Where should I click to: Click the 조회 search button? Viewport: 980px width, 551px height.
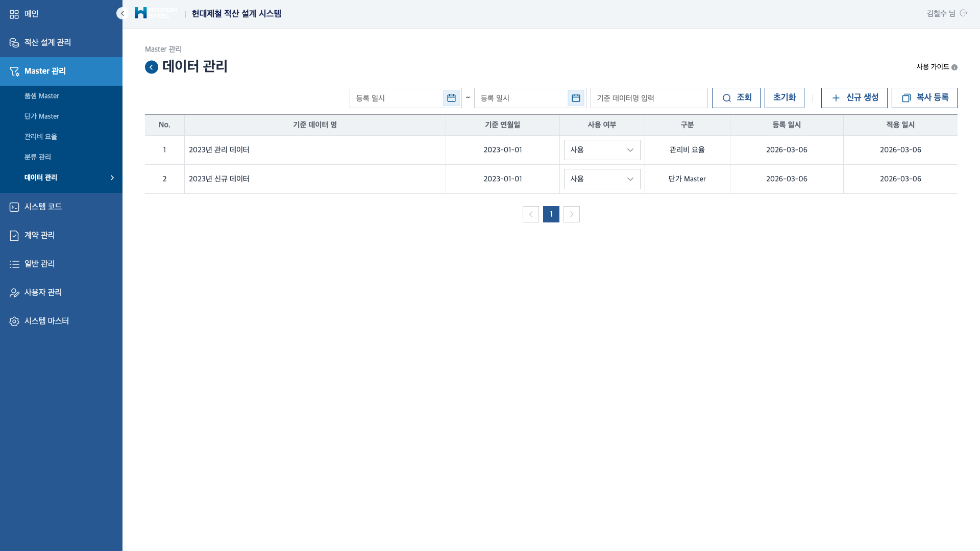coord(736,98)
